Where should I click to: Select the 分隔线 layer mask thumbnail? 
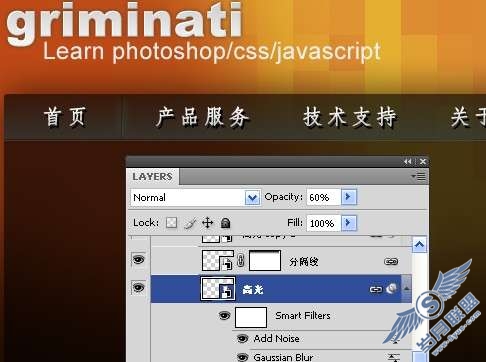pos(265,261)
